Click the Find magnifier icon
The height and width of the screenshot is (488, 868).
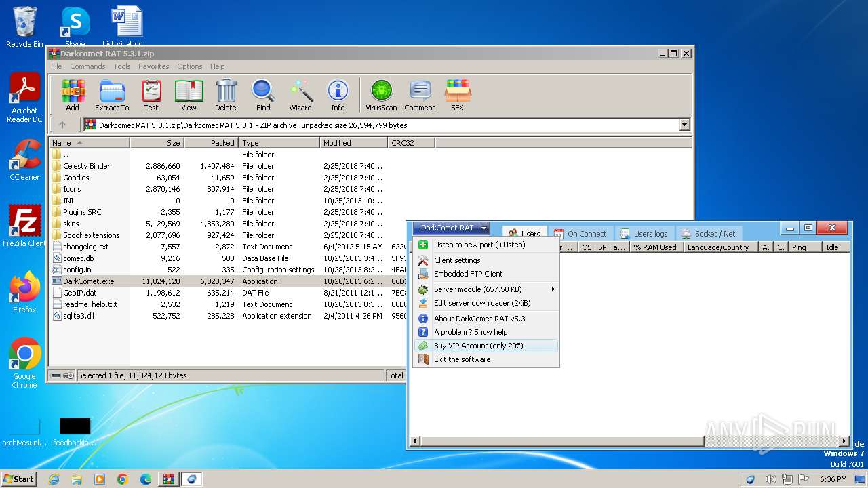[x=263, y=95]
